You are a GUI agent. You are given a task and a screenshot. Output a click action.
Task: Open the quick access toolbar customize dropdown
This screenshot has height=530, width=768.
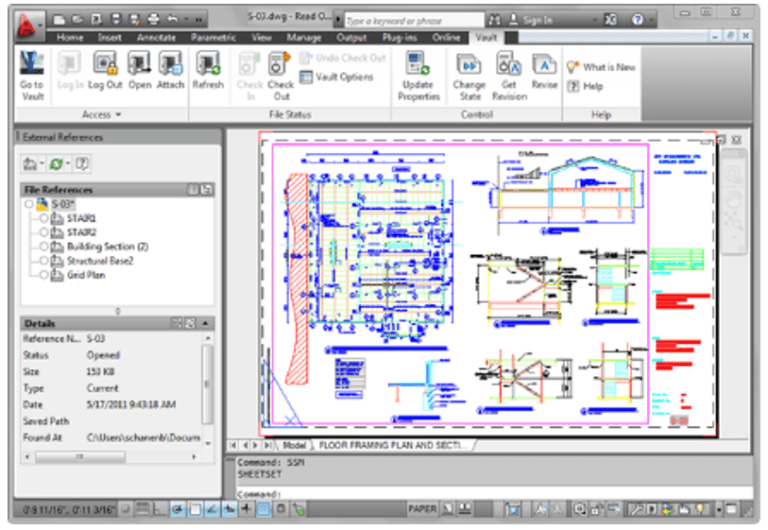coord(198,20)
